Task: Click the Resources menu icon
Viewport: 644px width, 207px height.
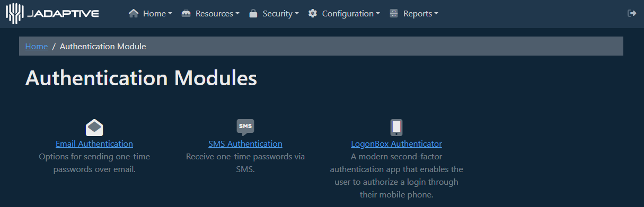Action: point(186,13)
